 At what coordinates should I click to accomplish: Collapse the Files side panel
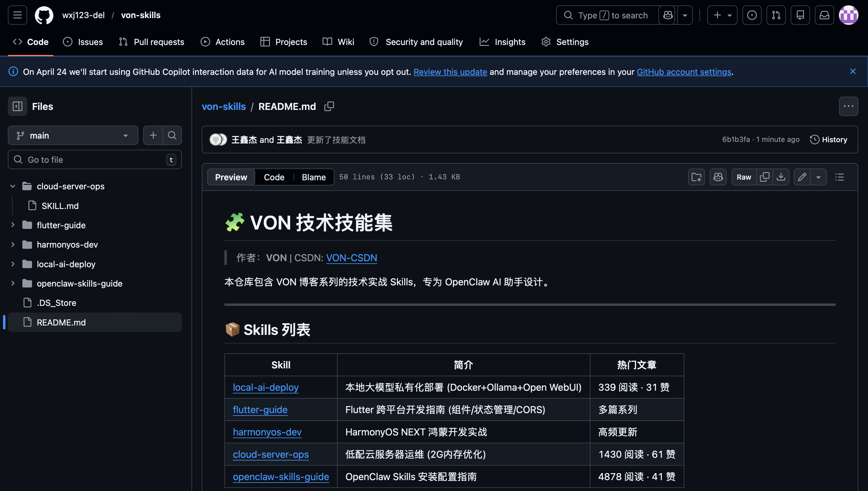(x=18, y=106)
